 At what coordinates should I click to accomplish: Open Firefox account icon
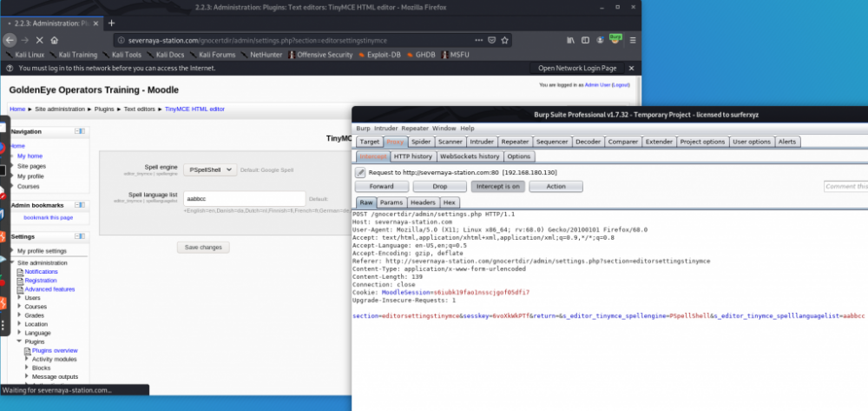pyautogui.click(x=600, y=40)
